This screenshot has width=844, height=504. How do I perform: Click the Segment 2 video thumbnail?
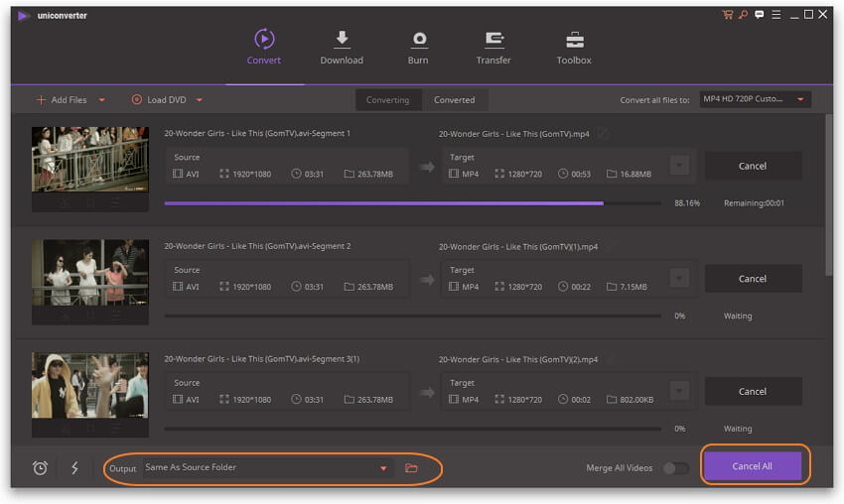tap(90, 272)
